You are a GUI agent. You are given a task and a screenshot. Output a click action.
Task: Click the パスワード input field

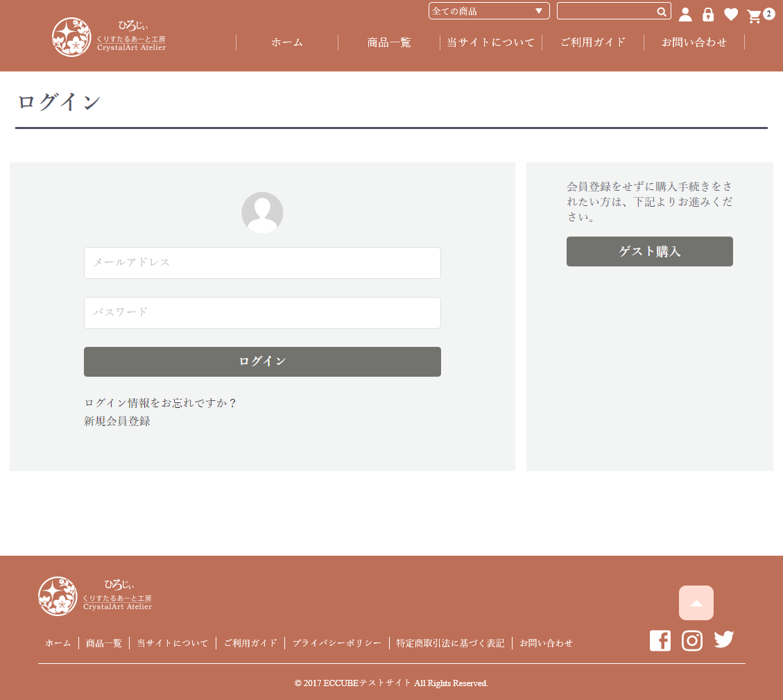click(262, 313)
